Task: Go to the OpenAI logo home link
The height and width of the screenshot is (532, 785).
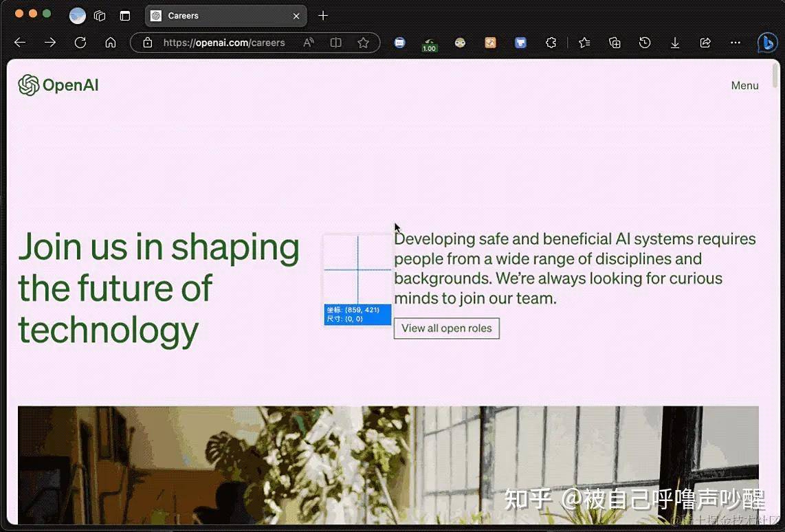Action: (x=58, y=85)
